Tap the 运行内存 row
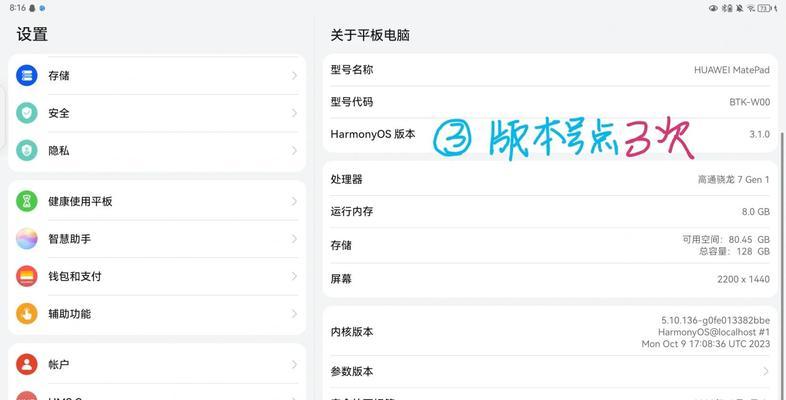Image resolution: width=786 pixels, height=400 pixels. pos(550,212)
